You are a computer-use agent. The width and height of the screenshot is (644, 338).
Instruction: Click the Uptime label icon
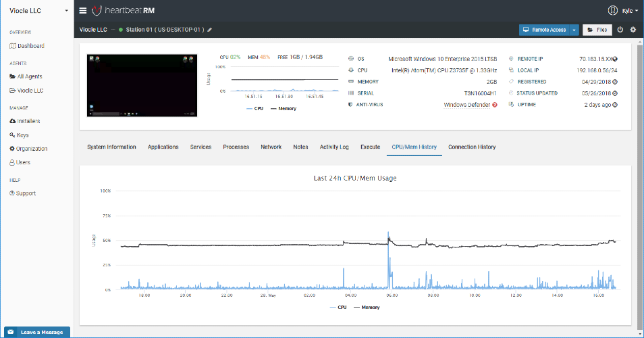tap(511, 105)
